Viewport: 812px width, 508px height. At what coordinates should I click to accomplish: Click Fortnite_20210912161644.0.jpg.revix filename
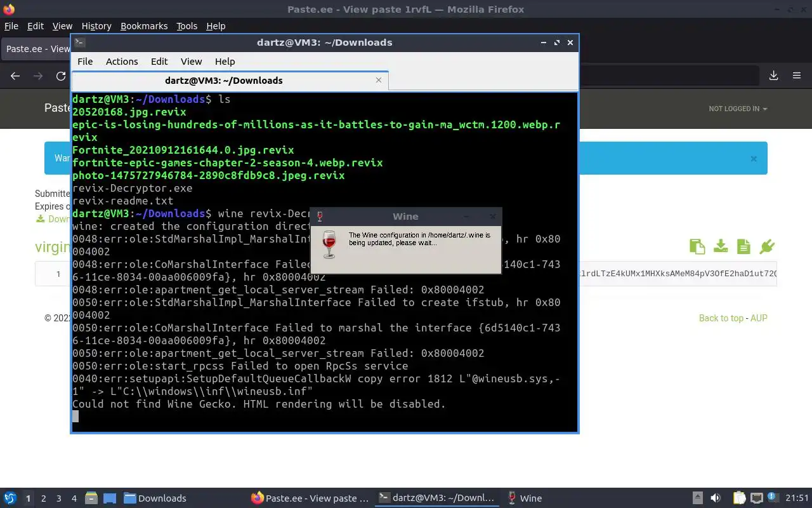(183, 150)
